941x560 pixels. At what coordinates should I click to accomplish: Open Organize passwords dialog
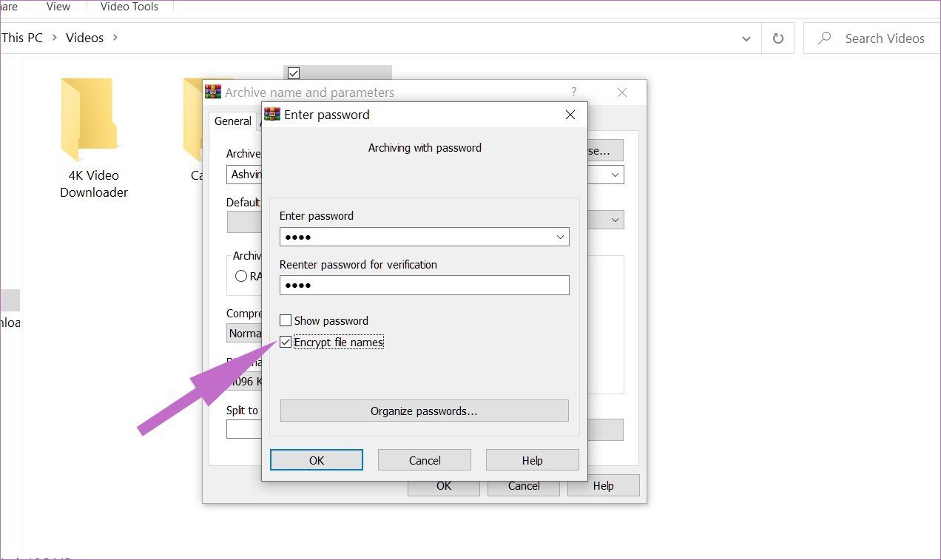click(x=425, y=411)
